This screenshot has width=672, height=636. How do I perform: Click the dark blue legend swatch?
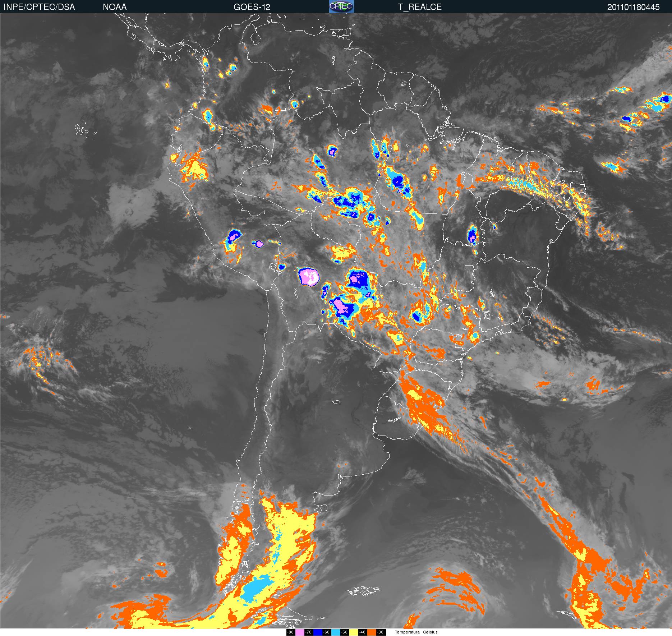(x=318, y=632)
